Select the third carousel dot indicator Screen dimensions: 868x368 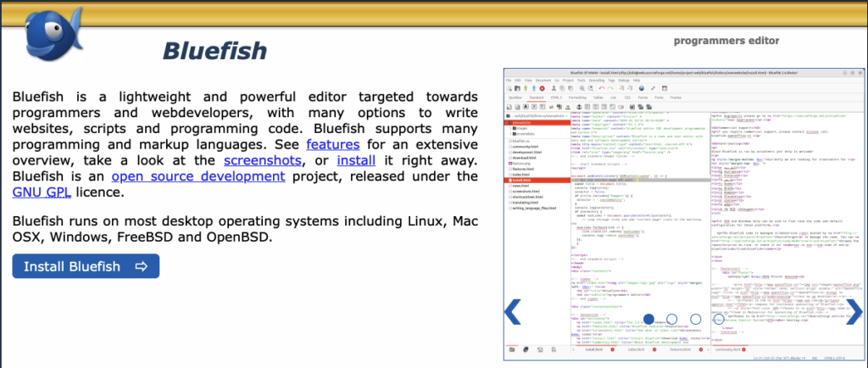696,320
